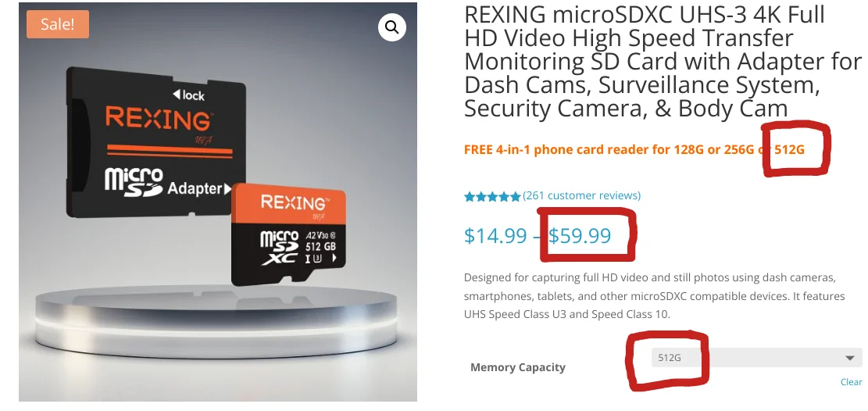
Task: Click the product description paragraph
Action: [x=654, y=296]
